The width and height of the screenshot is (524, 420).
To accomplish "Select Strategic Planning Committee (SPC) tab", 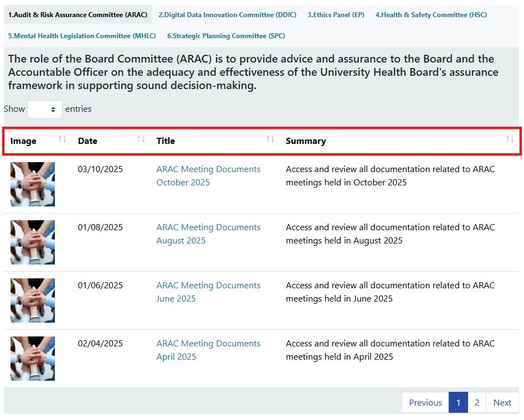I will [x=226, y=36].
